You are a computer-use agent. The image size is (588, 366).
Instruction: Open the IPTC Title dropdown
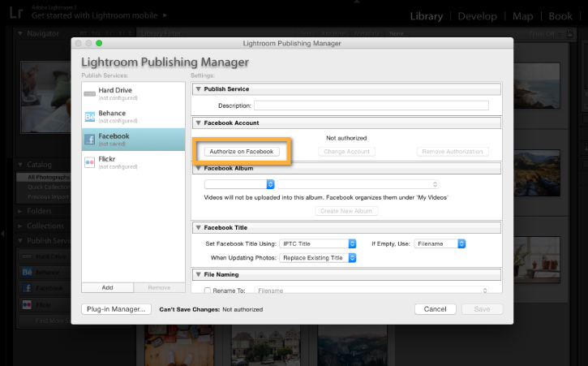[x=318, y=243]
